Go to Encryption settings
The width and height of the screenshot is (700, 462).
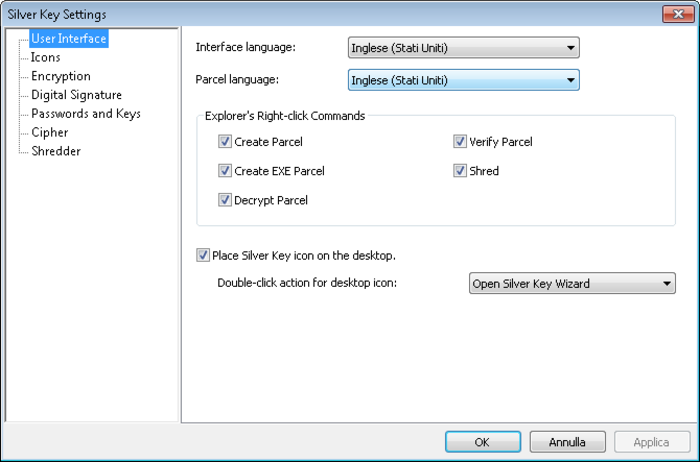click(61, 76)
